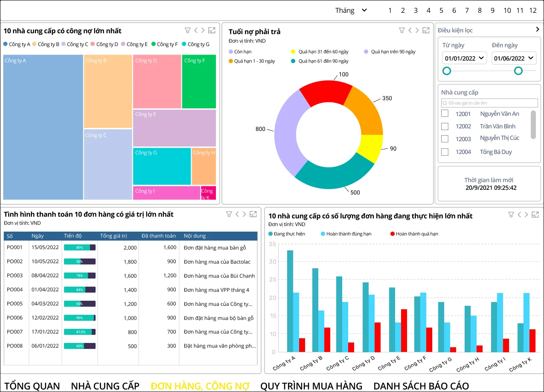544x392 pixels.
Task: Open the filter icon on the treemap chart
Action: coord(188,30)
